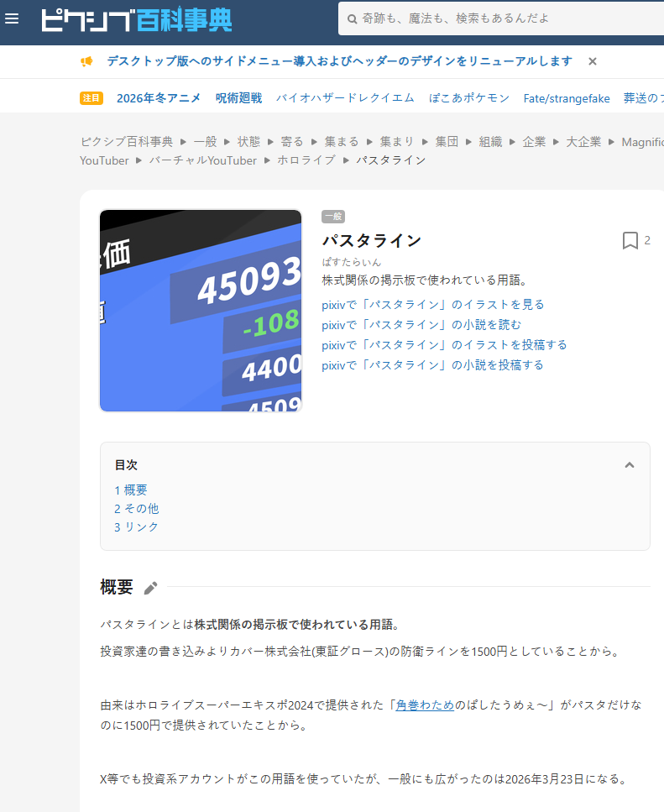664x812 pixels.
Task: Click the megaphone announcement icon
Action: [86, 61]
